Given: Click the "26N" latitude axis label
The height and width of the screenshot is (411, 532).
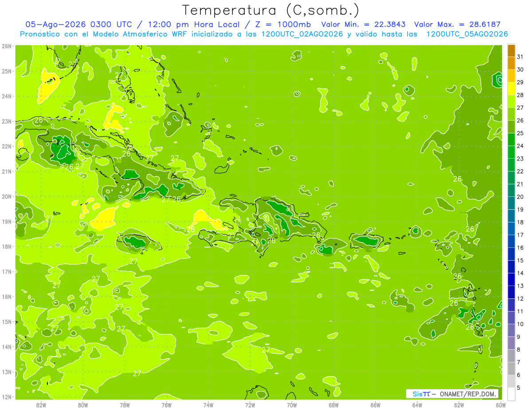Looking at the screenshot, I should coord(7,46).
